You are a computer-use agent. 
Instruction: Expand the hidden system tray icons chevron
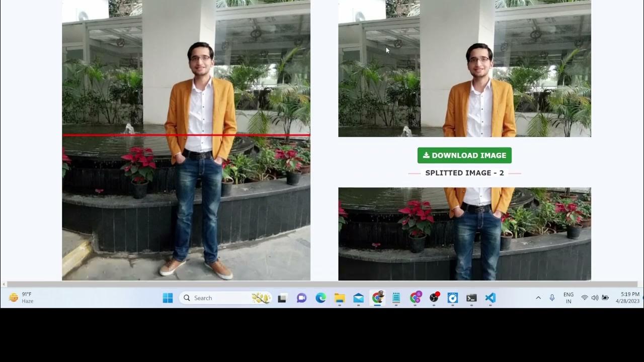(538, 298)
